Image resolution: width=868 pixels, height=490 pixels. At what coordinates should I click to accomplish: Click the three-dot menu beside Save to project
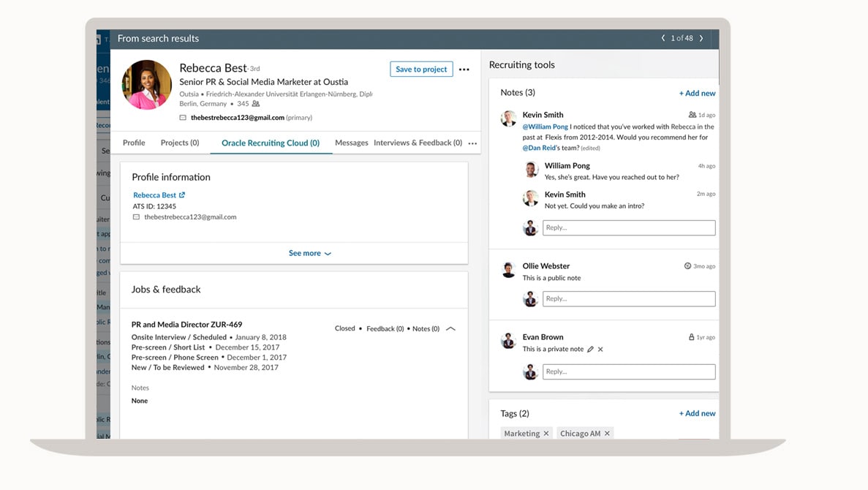click(464, 69)
